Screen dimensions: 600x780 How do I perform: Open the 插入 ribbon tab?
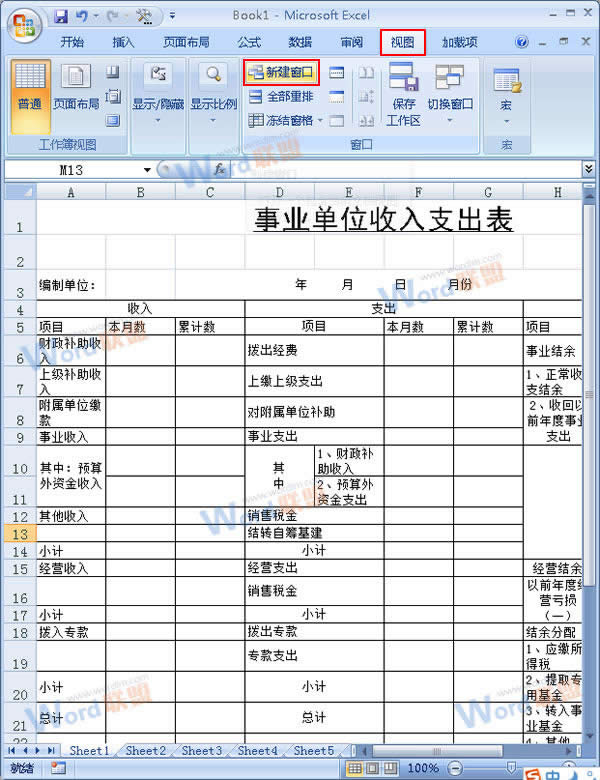(123, 42)
